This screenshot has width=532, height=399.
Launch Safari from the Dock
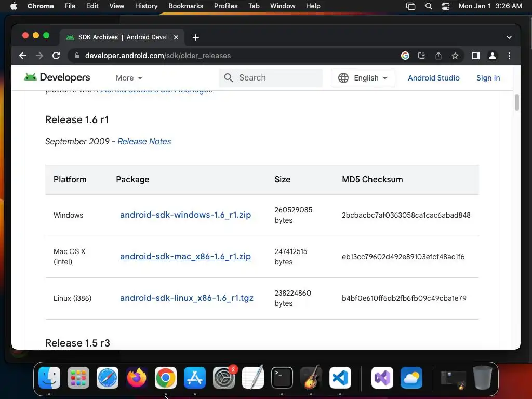point(108,377)
